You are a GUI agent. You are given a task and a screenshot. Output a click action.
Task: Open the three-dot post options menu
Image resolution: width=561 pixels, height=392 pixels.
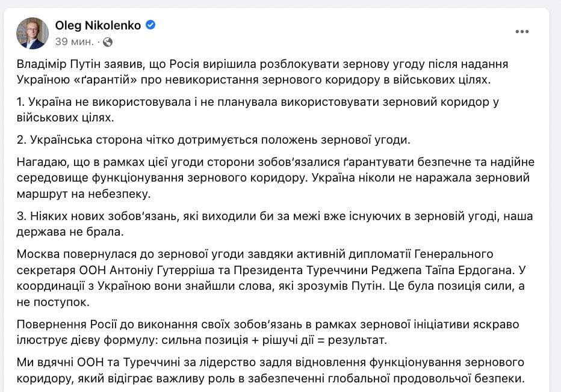pyautogui.click(x=522, y=31)
